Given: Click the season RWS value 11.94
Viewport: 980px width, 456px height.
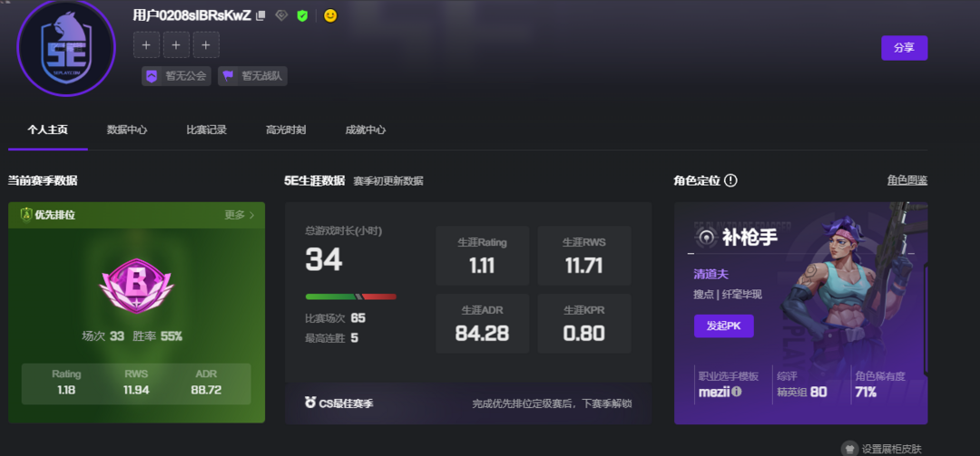Looking at the screenshot, I should pyautogui.click(x=136, y=391).
